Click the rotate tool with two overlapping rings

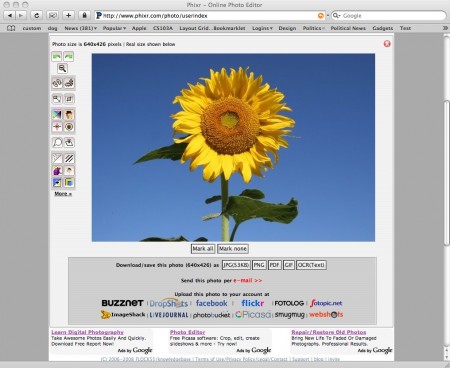pyautogui.click(x=57, y=83)
